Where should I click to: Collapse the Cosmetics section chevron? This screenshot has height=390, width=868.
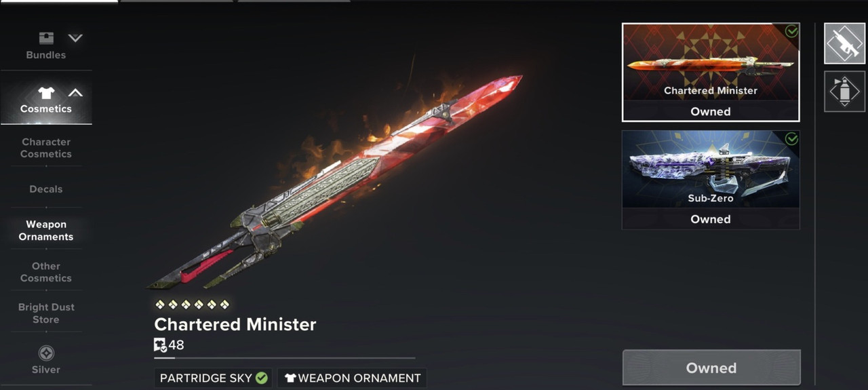[x=75, y=92]
